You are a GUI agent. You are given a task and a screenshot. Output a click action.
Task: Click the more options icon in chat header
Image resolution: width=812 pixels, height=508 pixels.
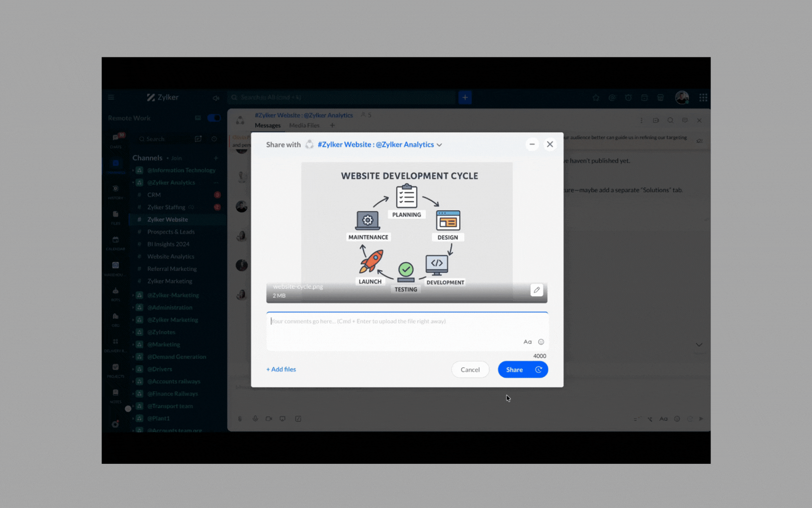coord(641,120)
